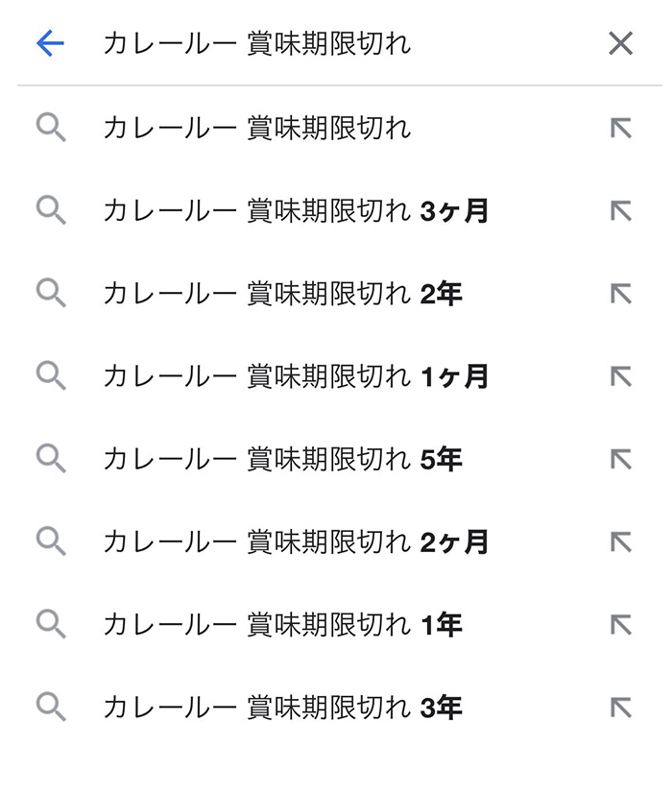Click the magnifier icon beside the top suggestion
672x794 pixels.
(x=51, y=127)
